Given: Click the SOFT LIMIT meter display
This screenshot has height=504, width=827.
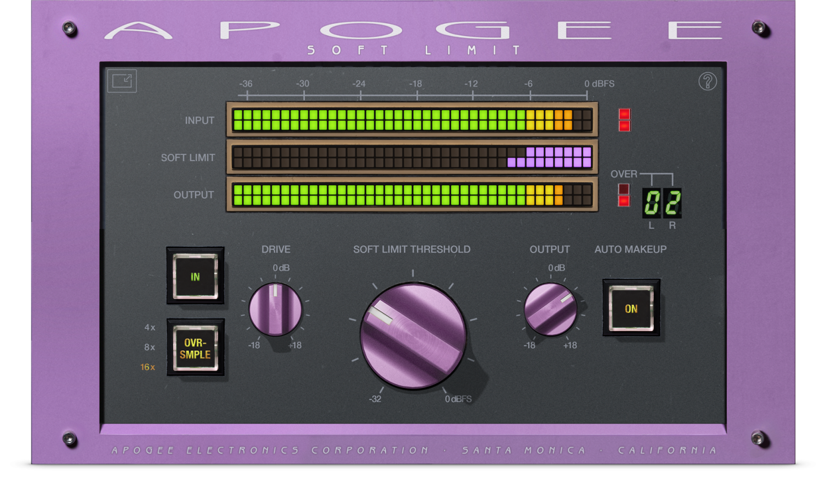Looking at the screenshot, I should (x=412, y=158).
